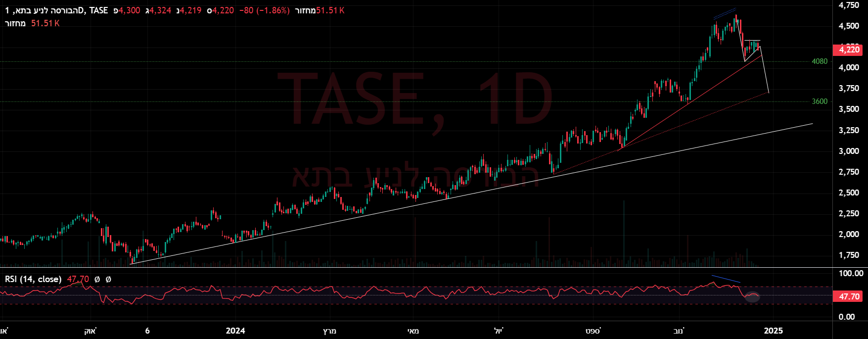This screenshot has width=868, height=339.
Task: Click the change value −80 (−1.86%)
Action: tap(265, 10)
